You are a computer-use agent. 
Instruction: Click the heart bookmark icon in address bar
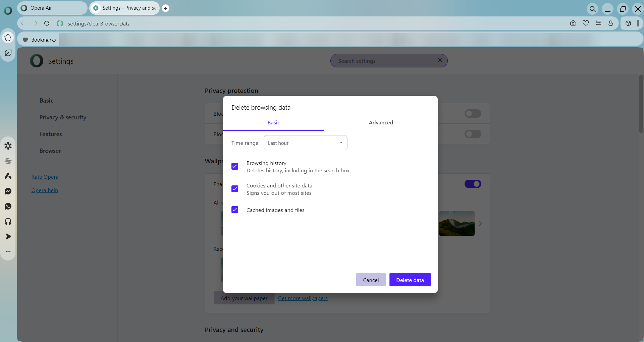click(586, 23)
